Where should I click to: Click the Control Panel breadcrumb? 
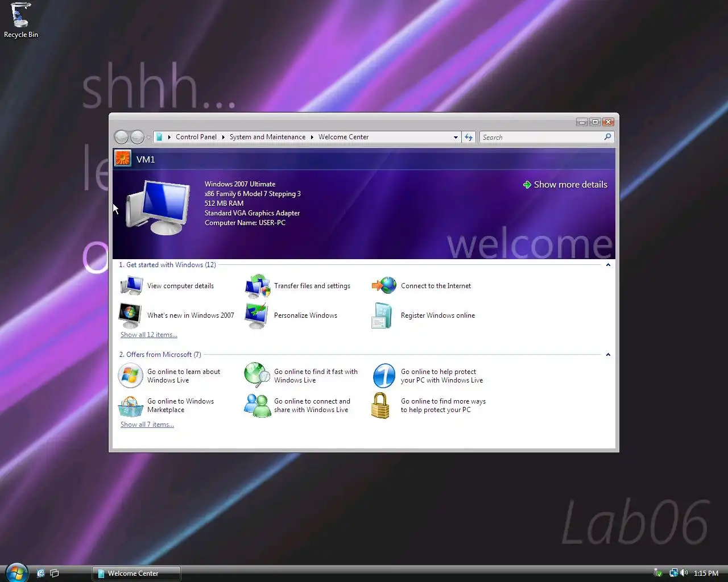click(x=196, y=137)
